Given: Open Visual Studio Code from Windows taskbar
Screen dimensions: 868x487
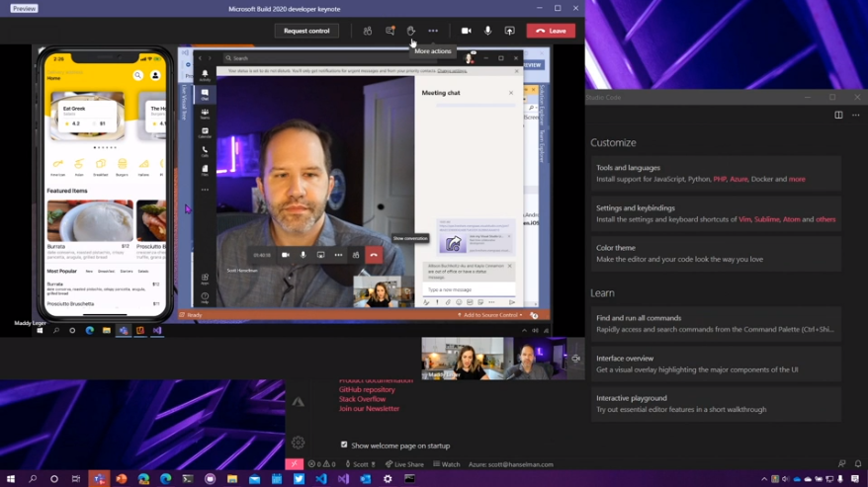Looking at the screenshot, I should coord(321,479).
